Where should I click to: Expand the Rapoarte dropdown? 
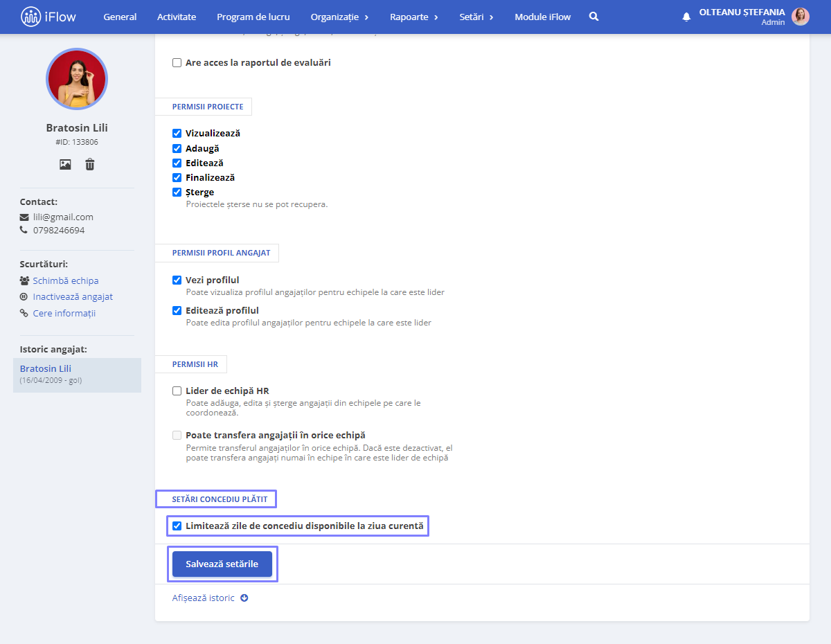click(x=414, y=17)
